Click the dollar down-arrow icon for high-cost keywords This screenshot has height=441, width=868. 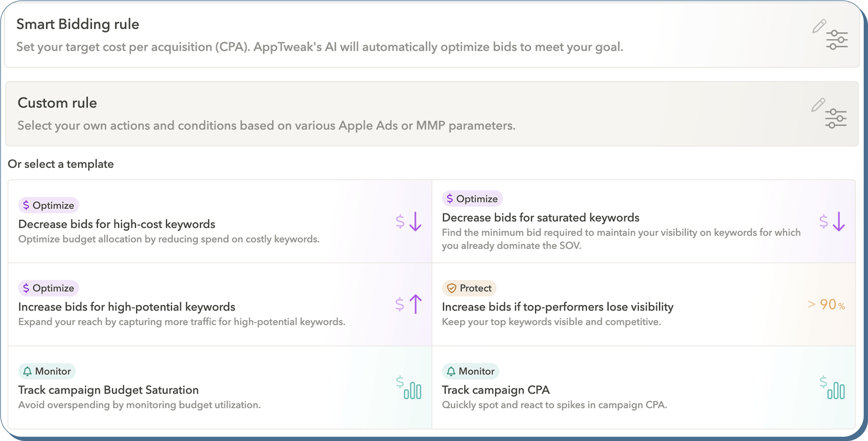pos(409,221)
